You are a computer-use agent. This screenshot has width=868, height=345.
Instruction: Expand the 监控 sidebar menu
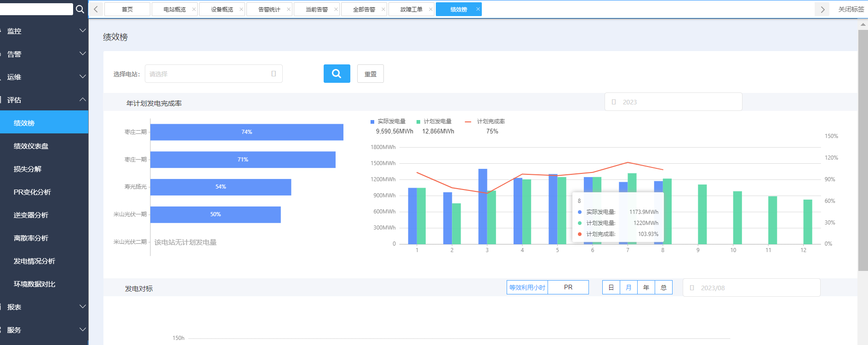tap(44, 31)
